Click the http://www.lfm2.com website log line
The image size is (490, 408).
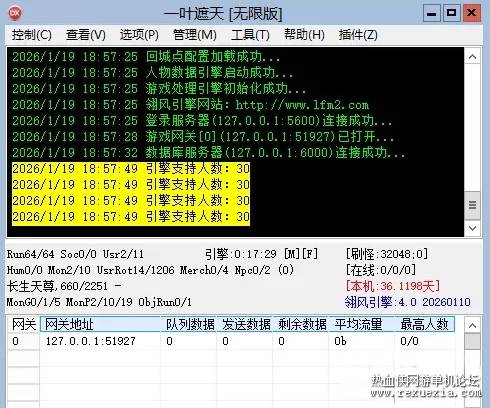pos(191,105)
